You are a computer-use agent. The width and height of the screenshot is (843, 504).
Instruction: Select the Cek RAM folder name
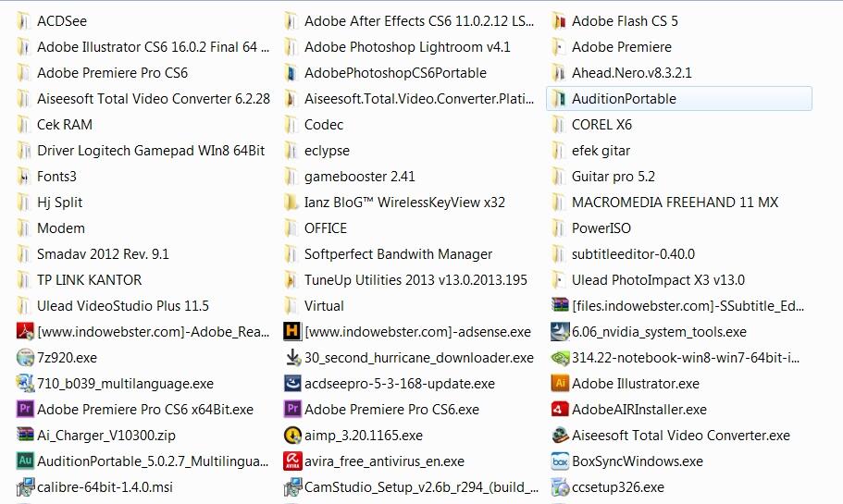point(65,125)
